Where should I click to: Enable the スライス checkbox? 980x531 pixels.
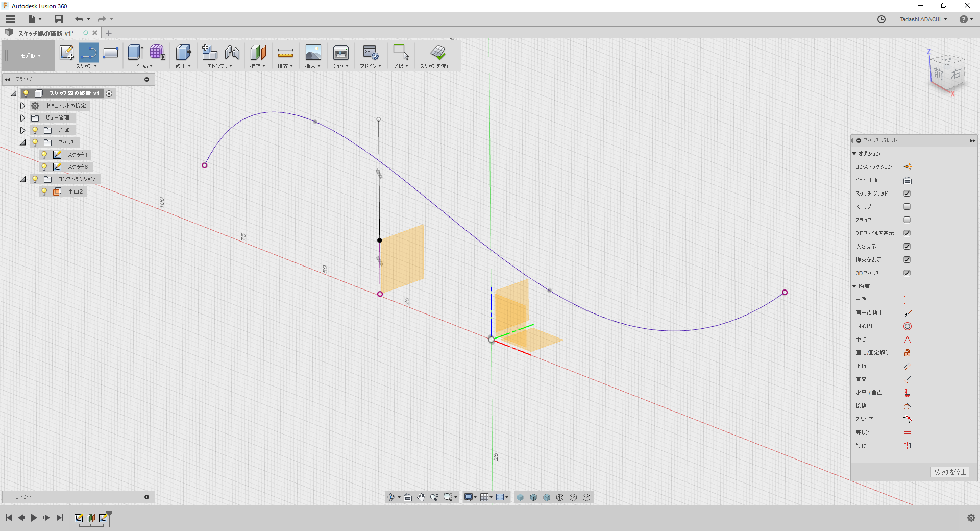907,220
